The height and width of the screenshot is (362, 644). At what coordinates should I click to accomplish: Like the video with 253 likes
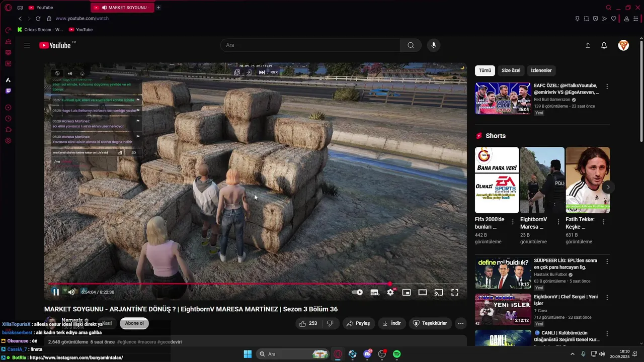pos(308,323)
